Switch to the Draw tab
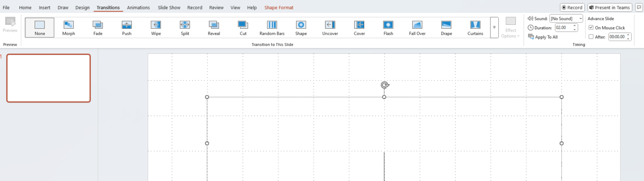The width and height of the screenshot is (644, 181). pyautogui.click(x=63, y=7)
